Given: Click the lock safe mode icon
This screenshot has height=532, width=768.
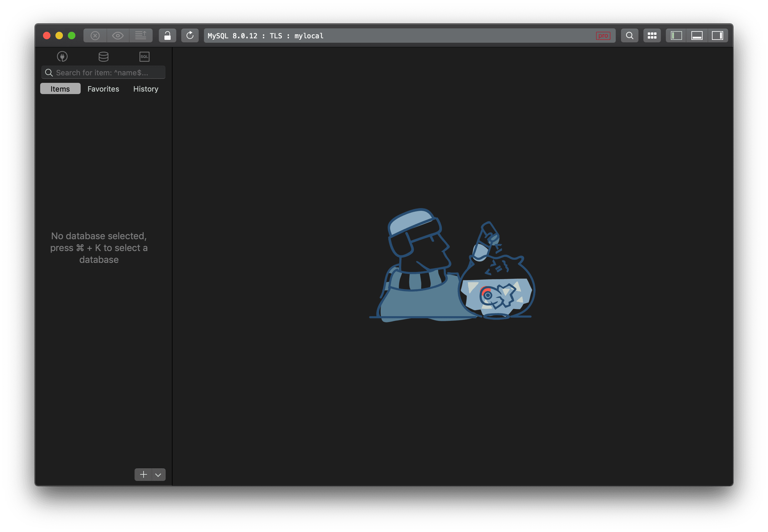Looking at the screenshot, I should point(168,36).
